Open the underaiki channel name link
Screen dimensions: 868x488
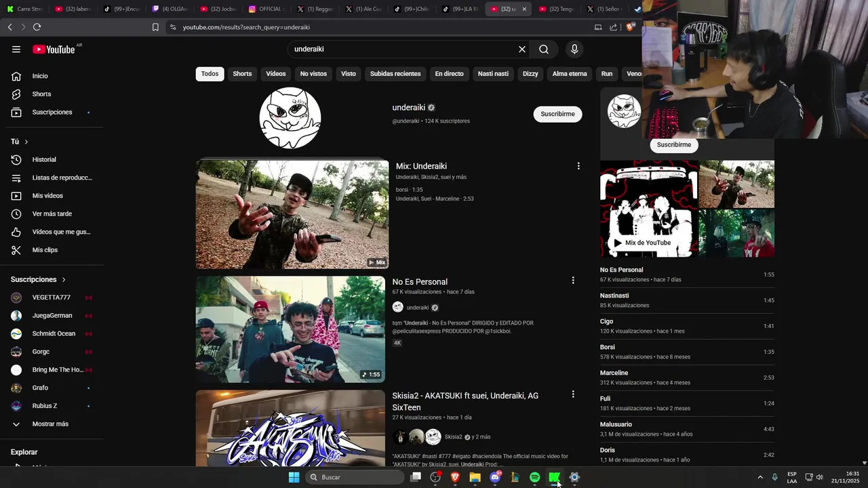coord(408,107)
